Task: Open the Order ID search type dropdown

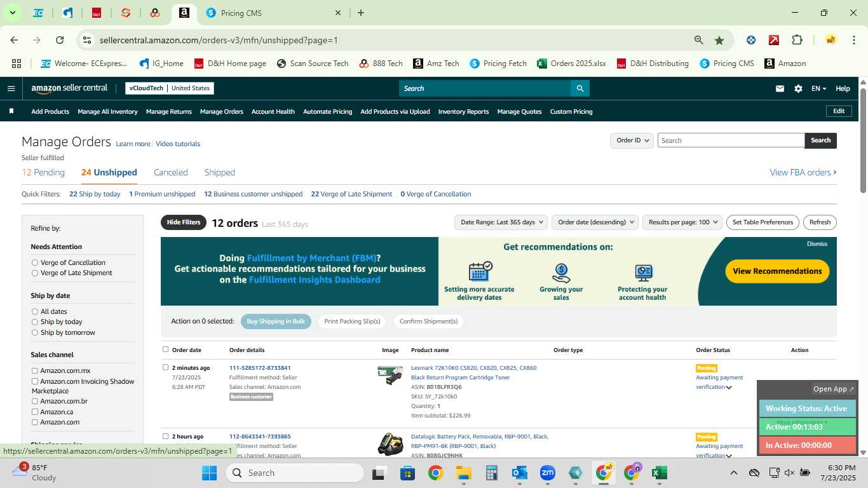Action: (x=632, y=140)
